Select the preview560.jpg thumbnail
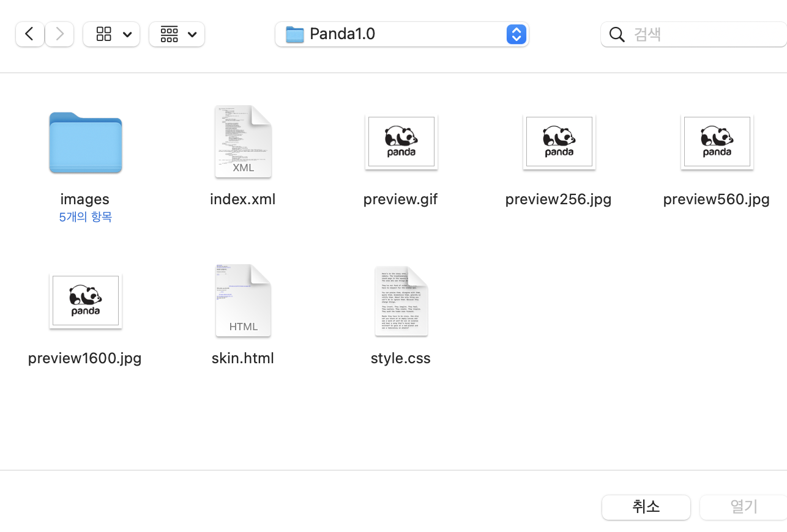This screenshot has width=787, height=532. click(x=717, y=142)
